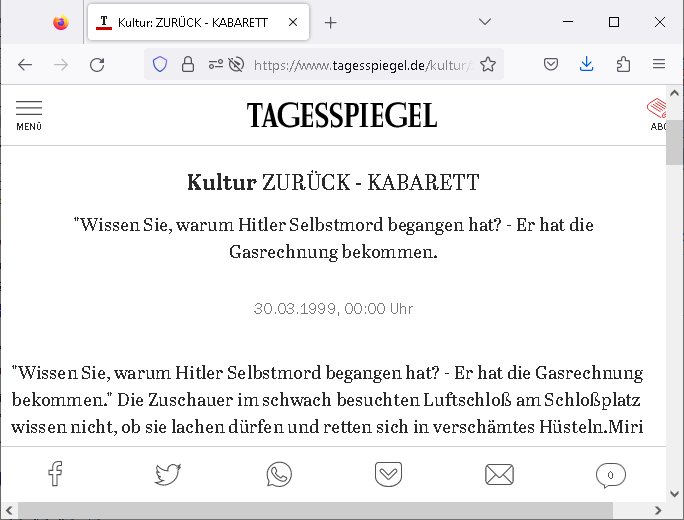
Task: Click the heading 'ZURÜCK - KABARETT'
Action: click(x=370, y=182)
